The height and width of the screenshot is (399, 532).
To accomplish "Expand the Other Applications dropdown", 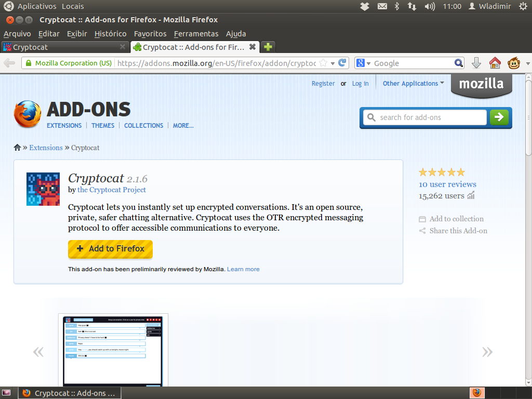I will click(x=413, y=84).
